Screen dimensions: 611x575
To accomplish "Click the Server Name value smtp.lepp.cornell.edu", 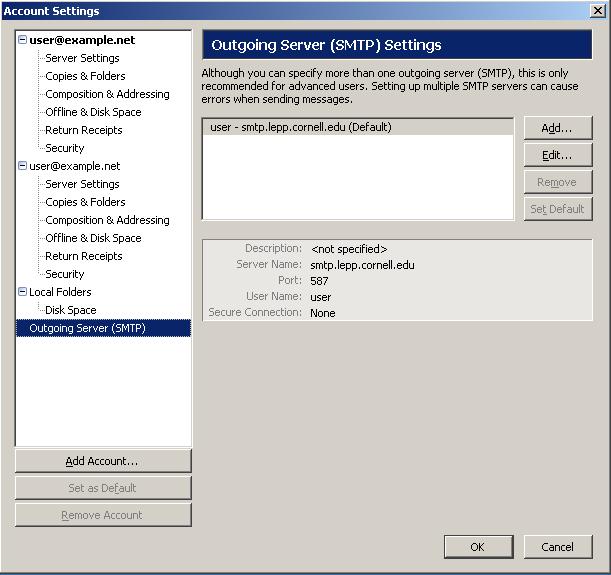I will click(362, 265).
